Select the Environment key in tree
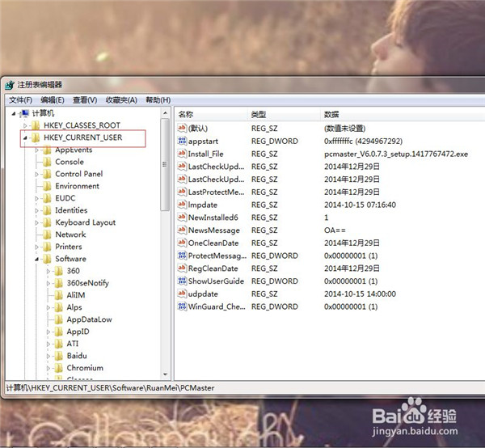The image size is (485, 448). point(77,186)
